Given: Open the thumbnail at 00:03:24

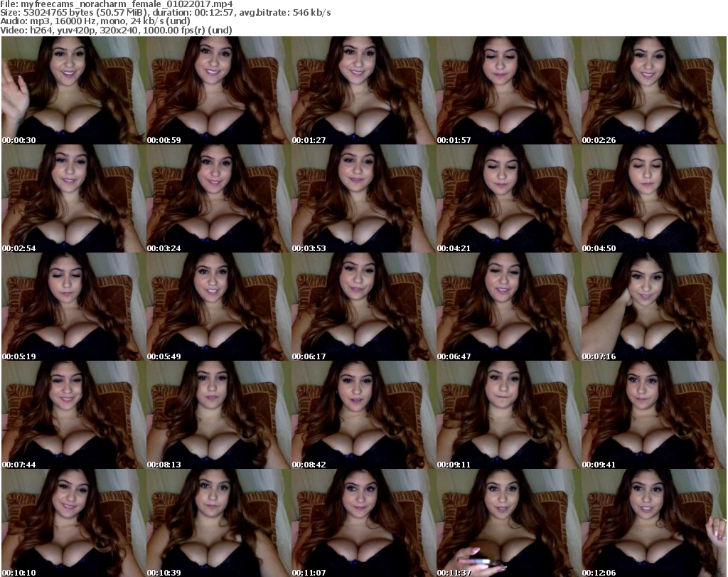Looking at the screenshot, I should pos(219,198).
